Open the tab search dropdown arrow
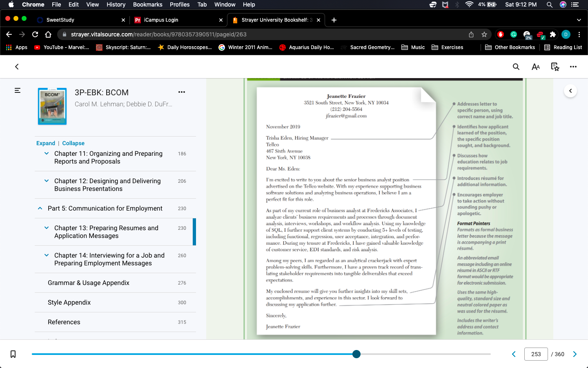The image size is (588, 368). point(579,20)
